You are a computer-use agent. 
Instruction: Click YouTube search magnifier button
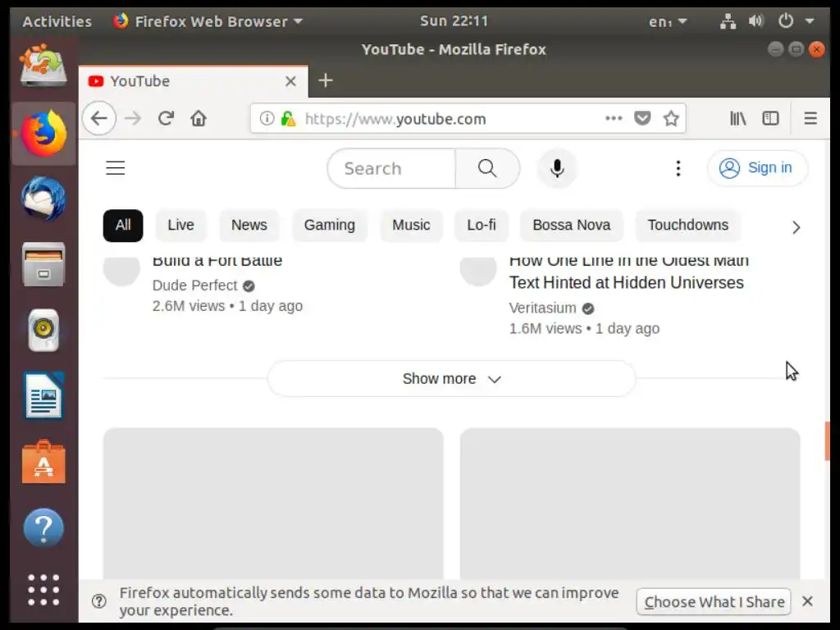(487, 168)
